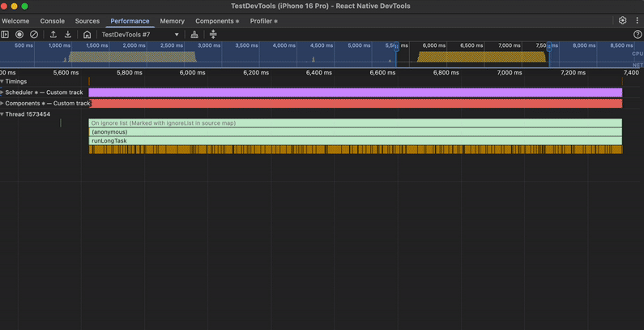
Task: Open DevTools settings gear
Action: tap(622, 21)
